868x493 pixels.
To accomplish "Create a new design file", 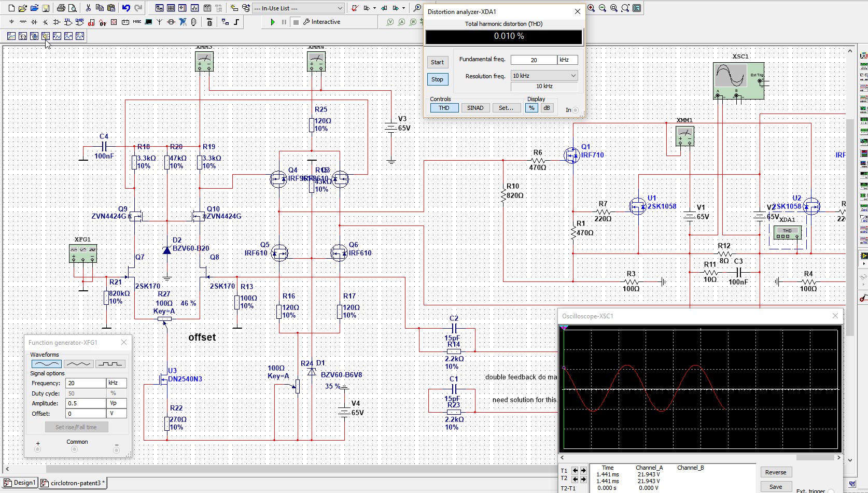I will click(11, 8).
